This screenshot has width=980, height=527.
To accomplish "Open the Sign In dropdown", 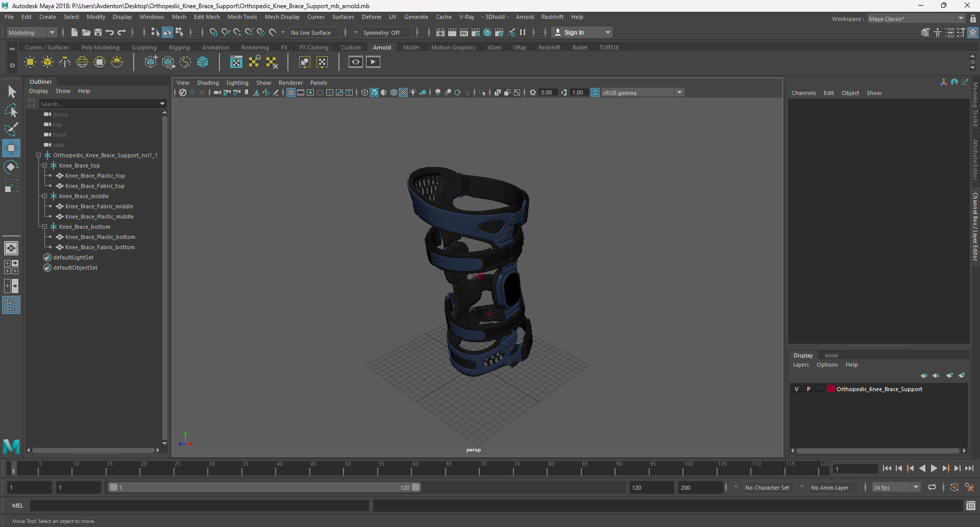I will point(582,32).
